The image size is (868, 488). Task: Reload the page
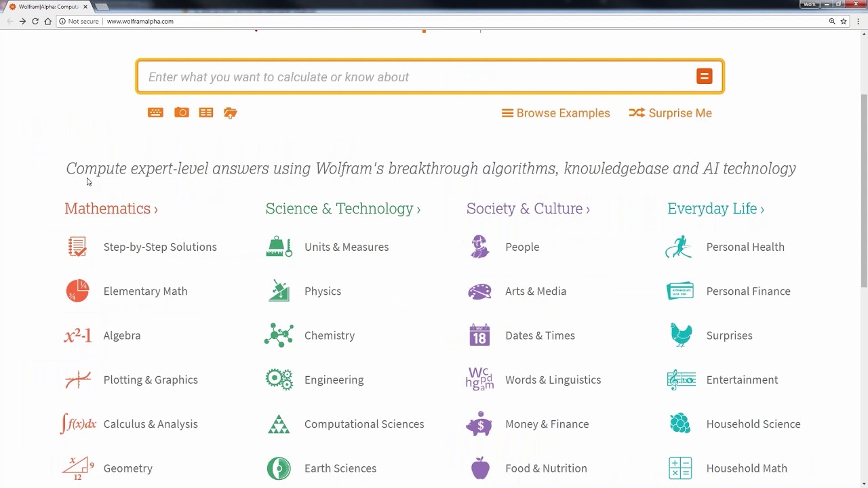pos(35,21)
